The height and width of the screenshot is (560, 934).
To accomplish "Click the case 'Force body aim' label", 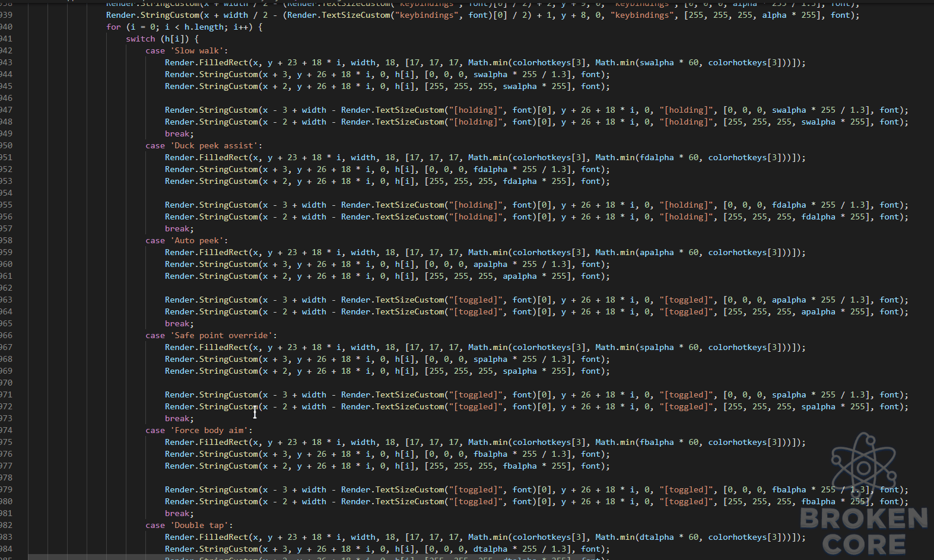I will (199, 431).
